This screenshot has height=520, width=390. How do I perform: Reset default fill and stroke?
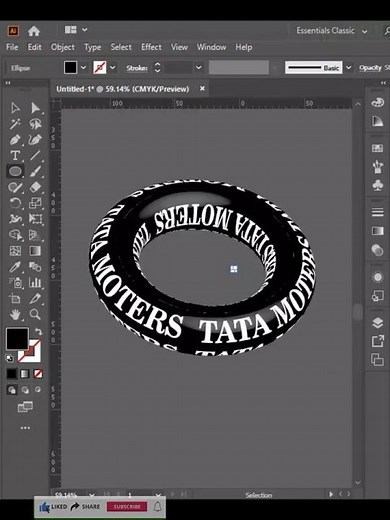(10, 358)
